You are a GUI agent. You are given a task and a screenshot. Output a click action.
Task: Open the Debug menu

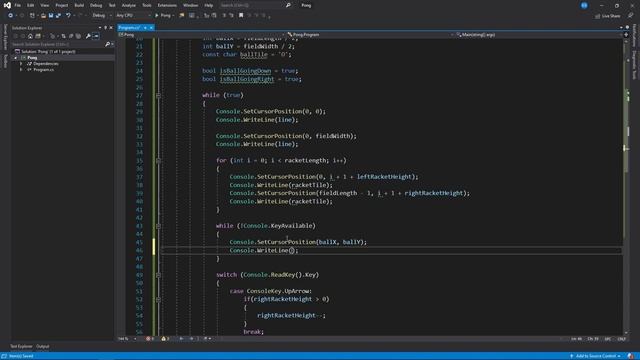point(96,5)
